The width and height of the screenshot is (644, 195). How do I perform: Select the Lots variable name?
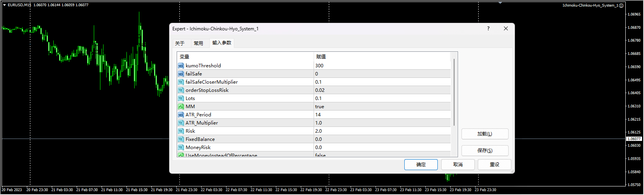coord(190,98)
